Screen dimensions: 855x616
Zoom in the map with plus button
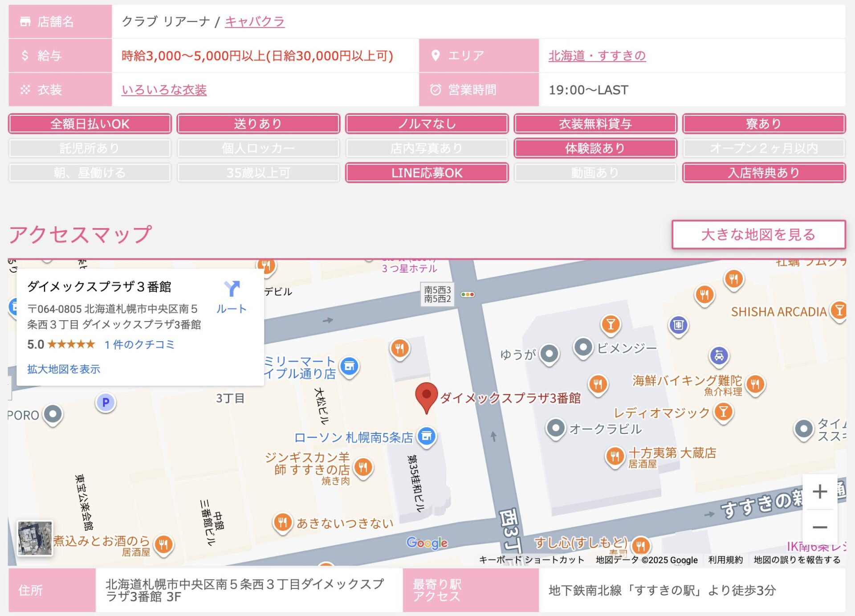[819, 492]
